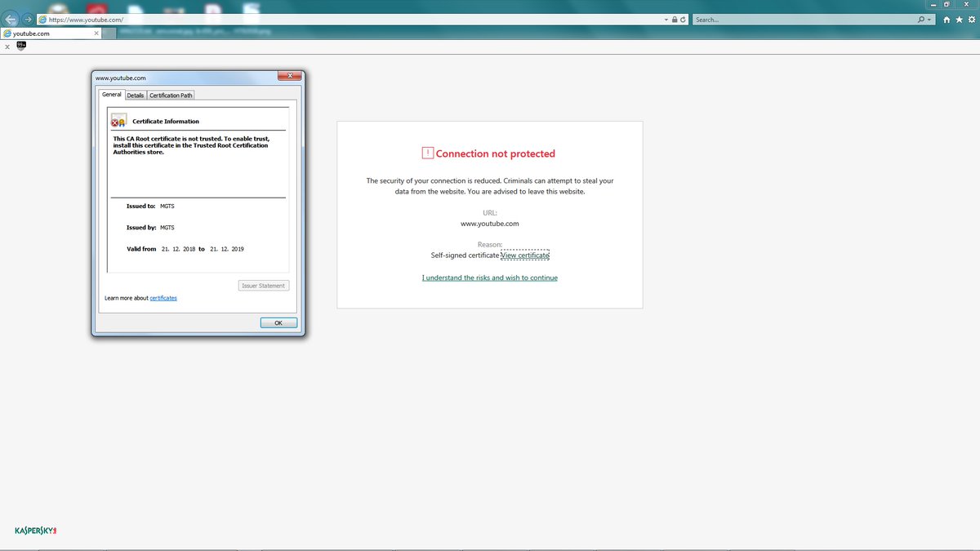Follow the 'certificates' learn more link
980x551 pixels.
click(163, 298)
